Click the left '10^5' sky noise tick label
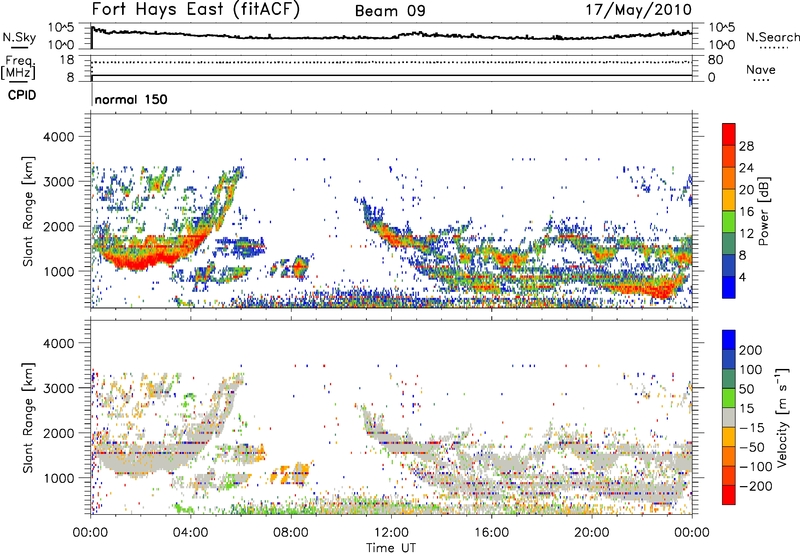The width and height of the screenshot is (800, 554). pos(61,28)
